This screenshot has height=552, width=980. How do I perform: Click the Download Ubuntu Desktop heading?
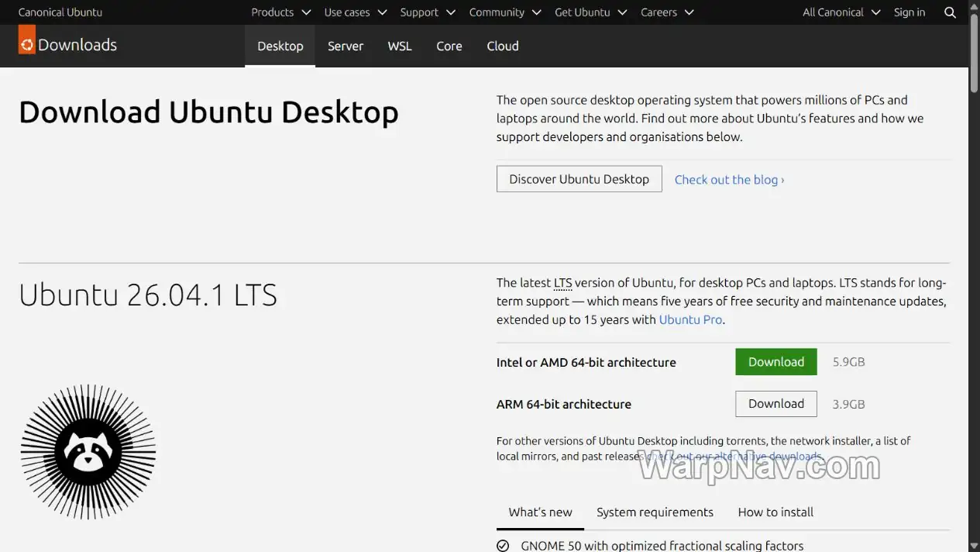tap(208, 112)
